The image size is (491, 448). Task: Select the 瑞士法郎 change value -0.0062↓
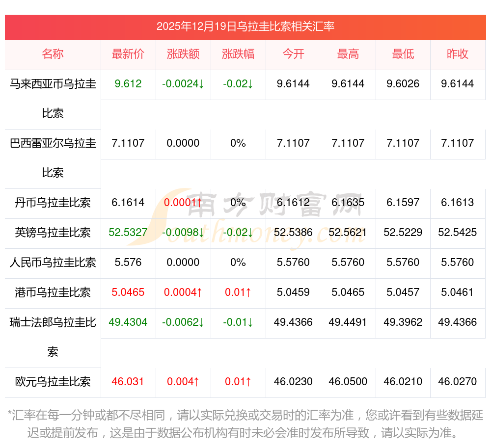point(183,322)
